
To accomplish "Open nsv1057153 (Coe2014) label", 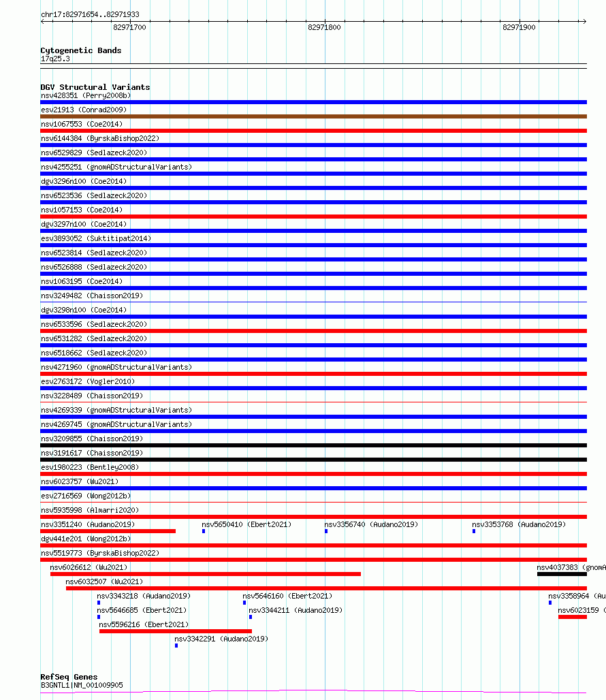I will 82,210.
